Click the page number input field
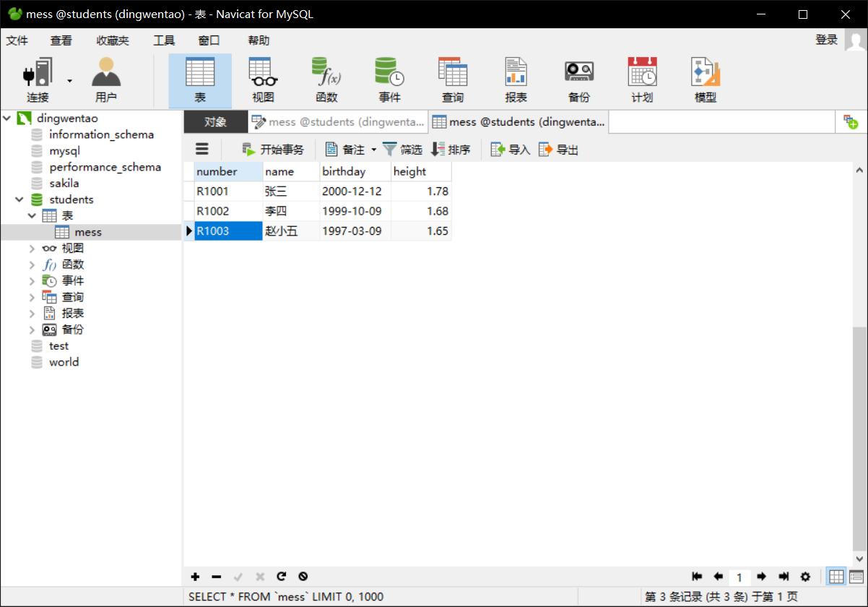The width and height of the screenshot is (868, 607). click(739, 577)
